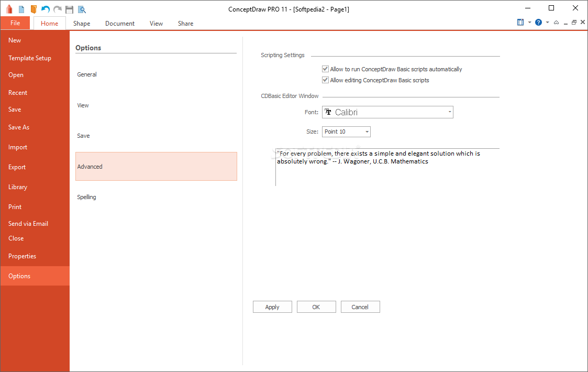This screenshot has height=372, width=588.
Task: Select Properties in the File sidebar
Action: click(x=35, y=256)
